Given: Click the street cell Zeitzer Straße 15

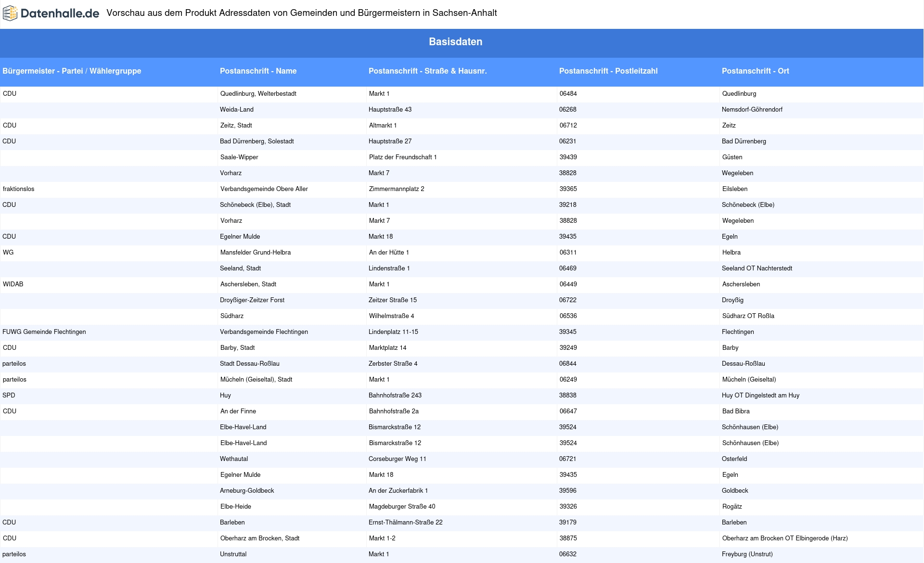Looking at the screenshot, I should coord(393,300).
